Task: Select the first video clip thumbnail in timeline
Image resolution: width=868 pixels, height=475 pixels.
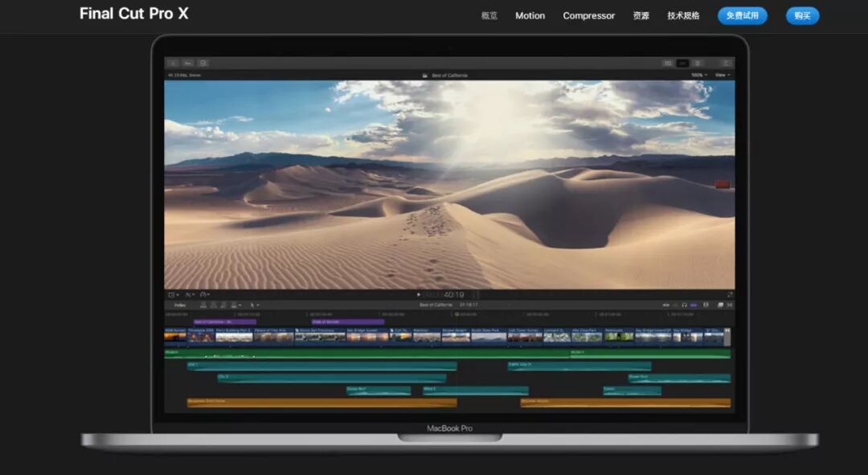Action: (175, 335)
